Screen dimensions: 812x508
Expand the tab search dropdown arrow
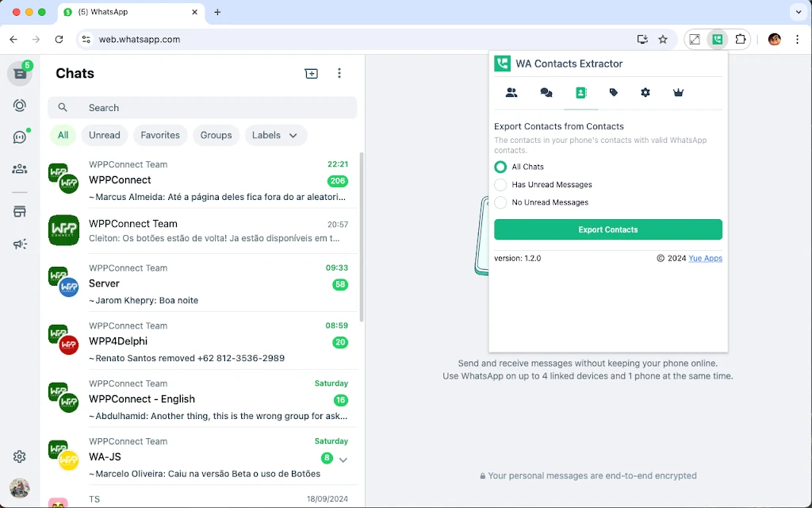[799, 12]
